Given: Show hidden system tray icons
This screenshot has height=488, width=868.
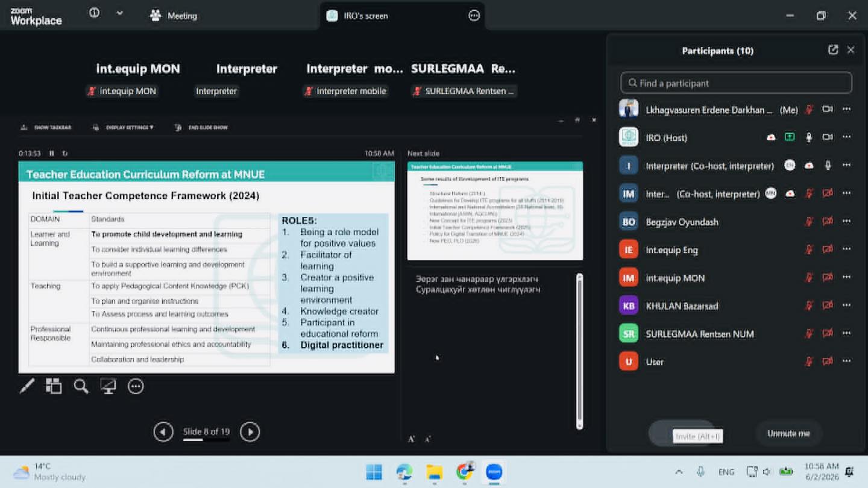Looking at the screenshot, I should [x=679, y=472].
